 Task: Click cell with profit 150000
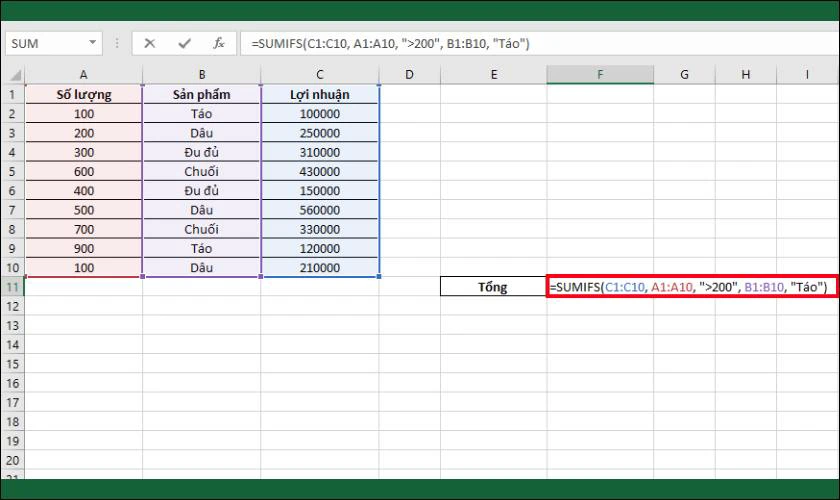pyautogui.click(x=320, y=191)
